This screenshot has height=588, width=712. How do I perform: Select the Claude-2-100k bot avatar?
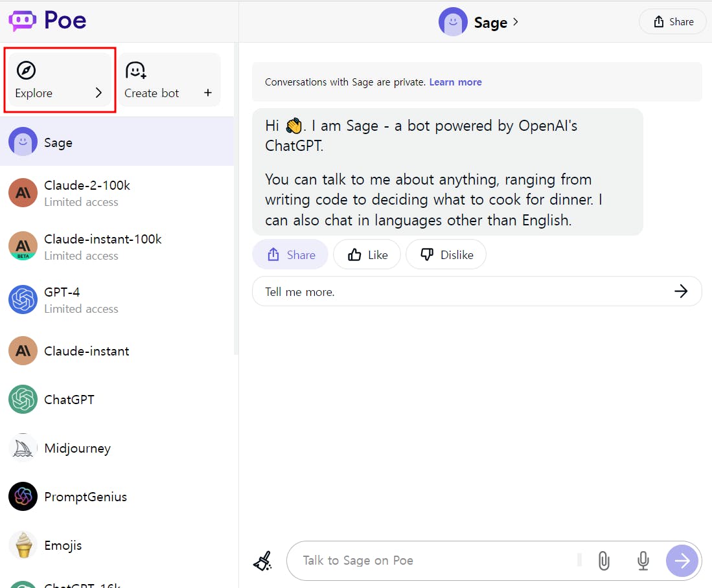point(23,193)
